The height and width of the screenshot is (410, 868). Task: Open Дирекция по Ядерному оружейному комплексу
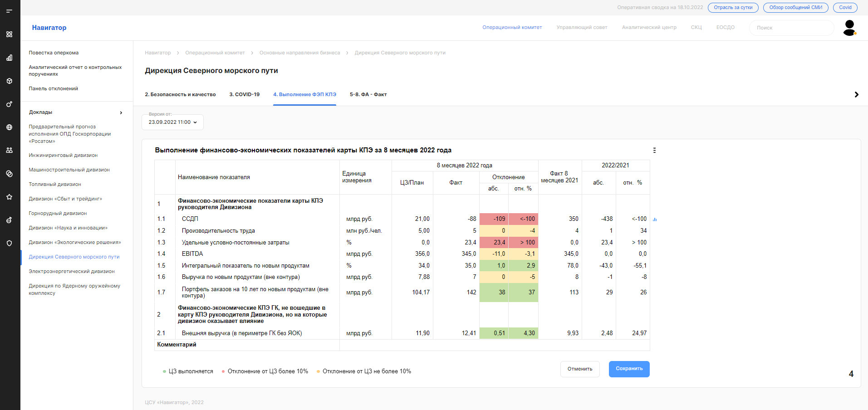74,289
